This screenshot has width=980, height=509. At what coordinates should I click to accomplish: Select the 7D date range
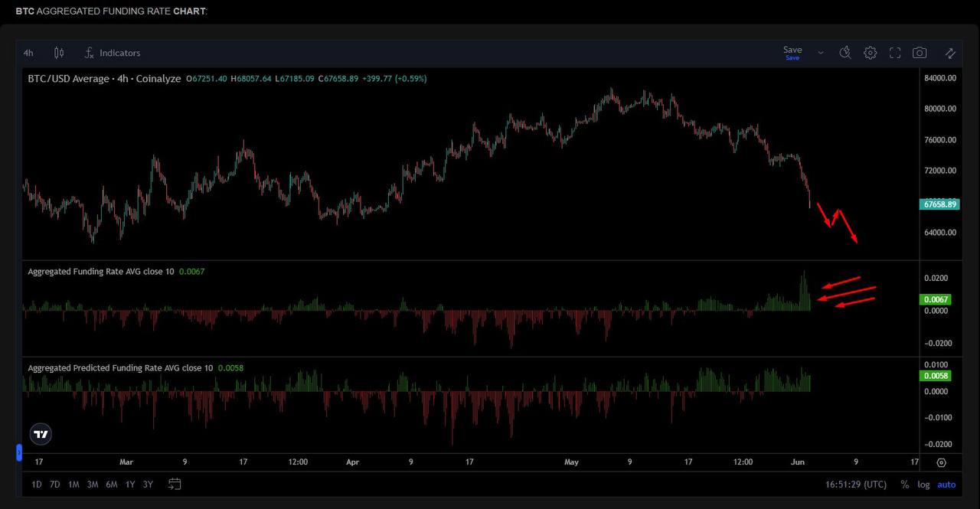pos(55,485)
